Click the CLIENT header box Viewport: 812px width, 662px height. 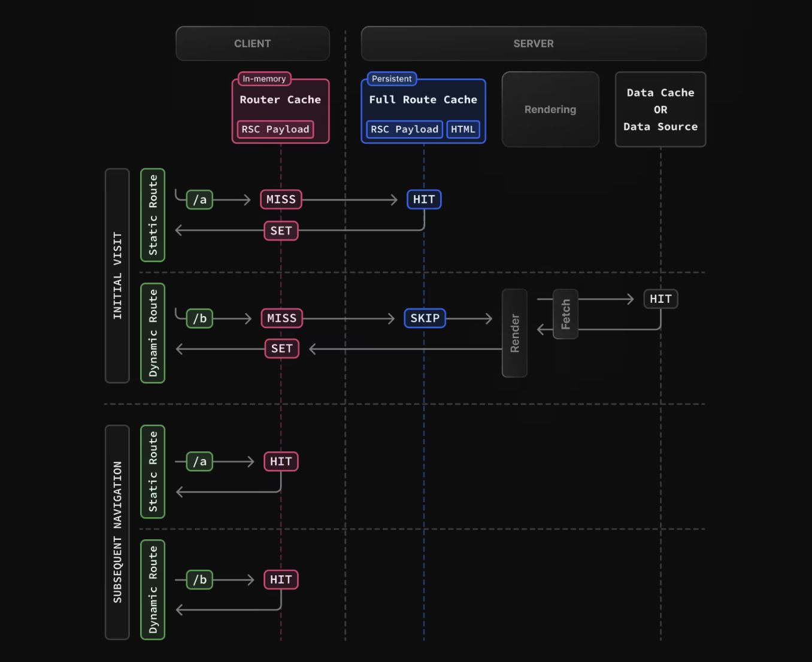pyautogui.click(x=252, y=44)
